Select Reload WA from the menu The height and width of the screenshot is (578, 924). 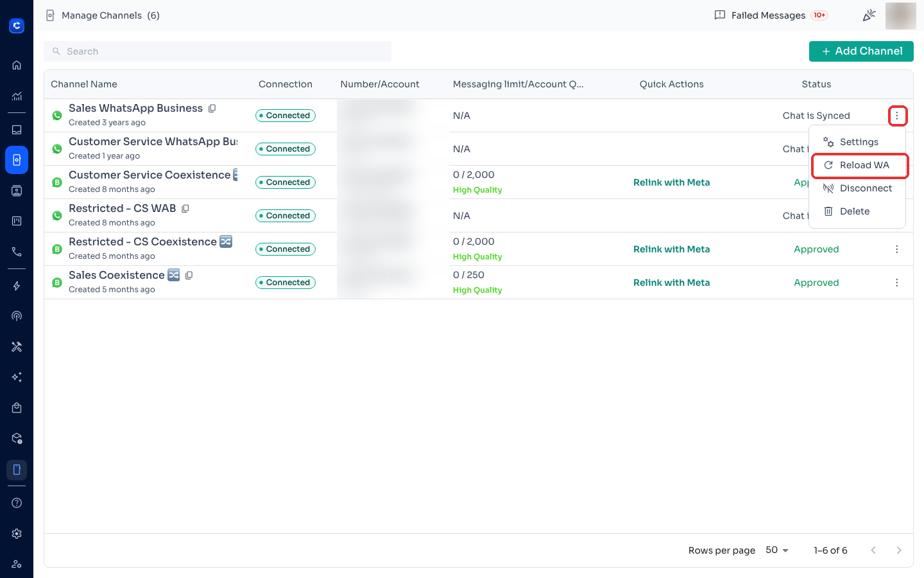click(x=860, y=165)
